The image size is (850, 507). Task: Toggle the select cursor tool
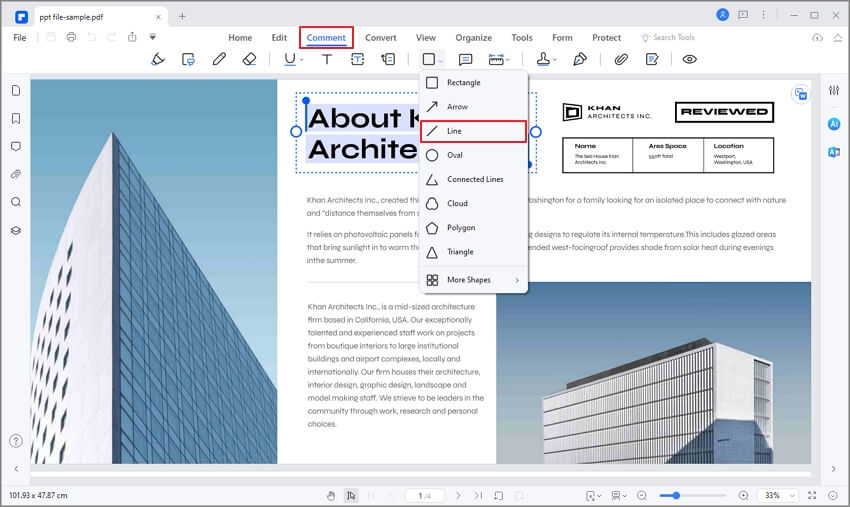click(351, 496)
